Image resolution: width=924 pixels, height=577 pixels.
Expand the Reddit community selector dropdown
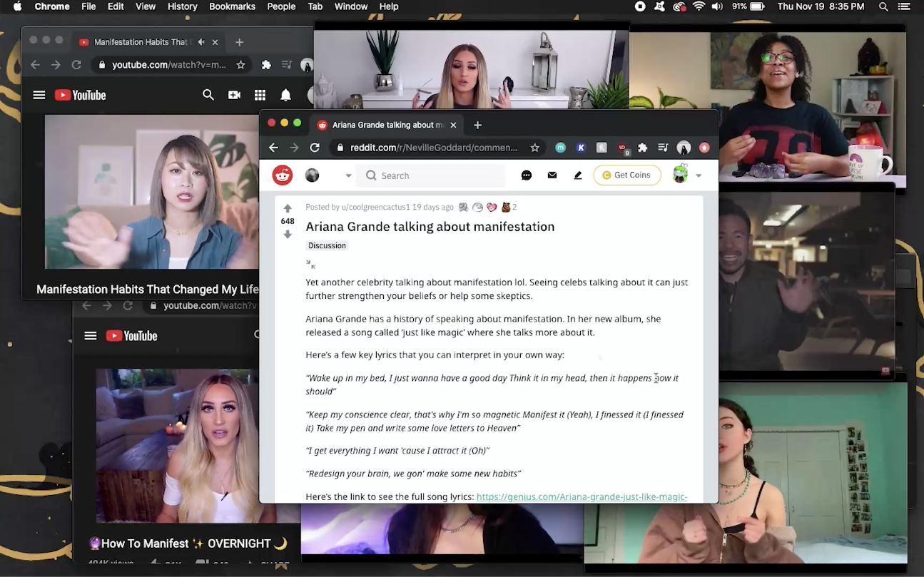click(348, 175)
